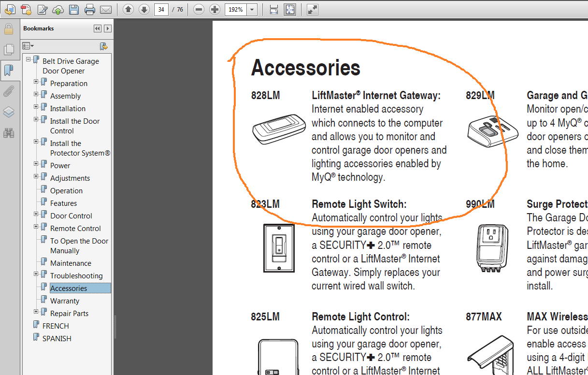Jump to the Features bookmark
The image size is (588, 375).
click(x=63, y=203)
